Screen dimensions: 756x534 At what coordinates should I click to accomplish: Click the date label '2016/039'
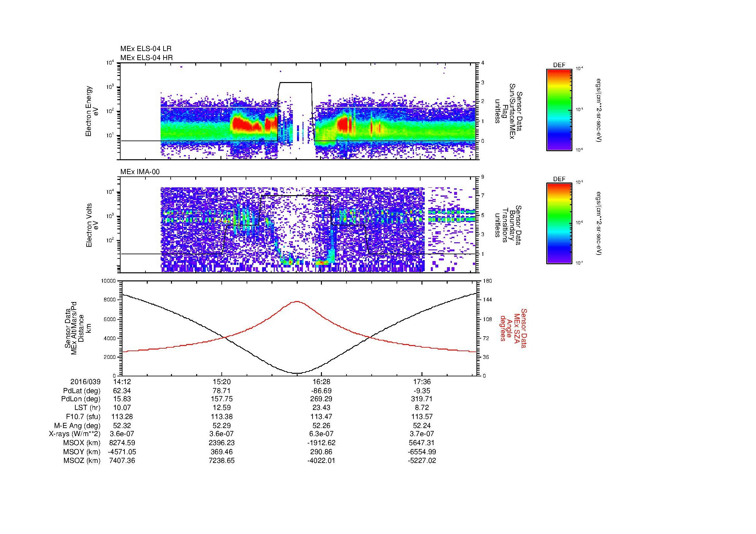point(85,382)
